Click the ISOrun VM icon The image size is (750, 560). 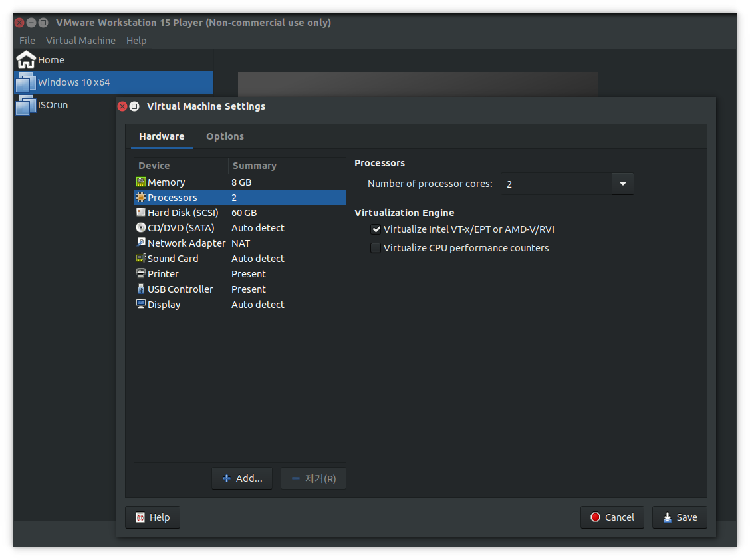[x=26, y=105]
